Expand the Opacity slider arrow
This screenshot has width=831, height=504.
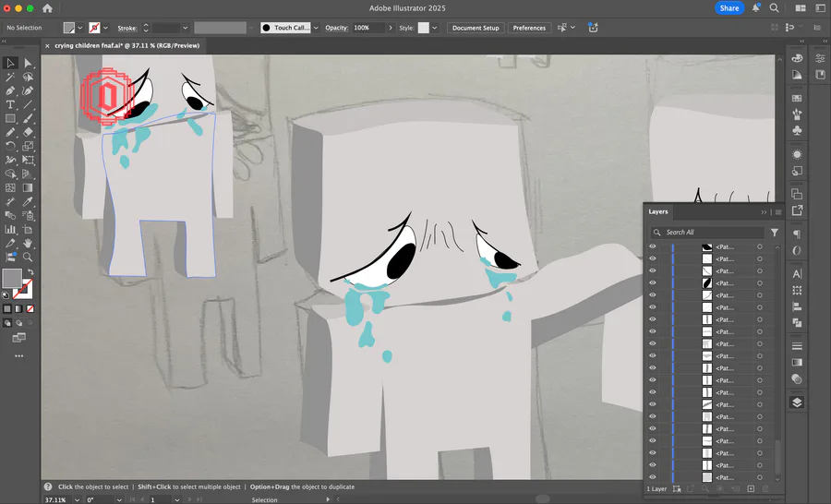[x=391, y=28]
